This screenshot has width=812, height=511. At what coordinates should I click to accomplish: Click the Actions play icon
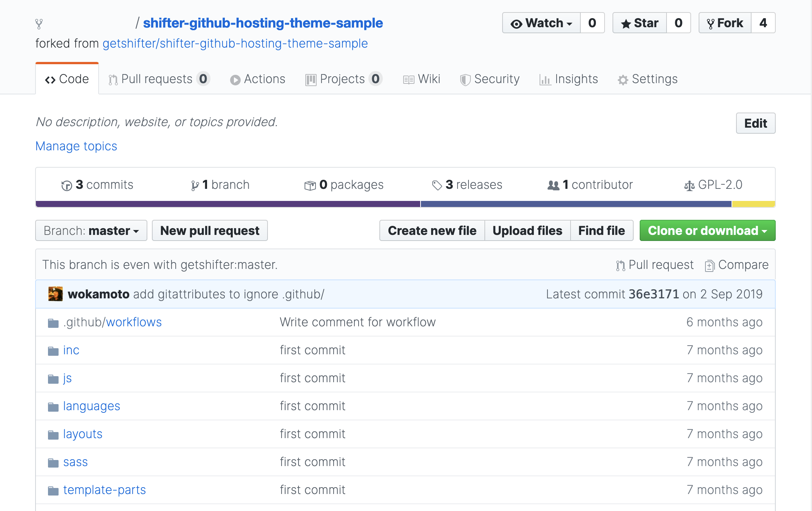(x=235, y=80)
